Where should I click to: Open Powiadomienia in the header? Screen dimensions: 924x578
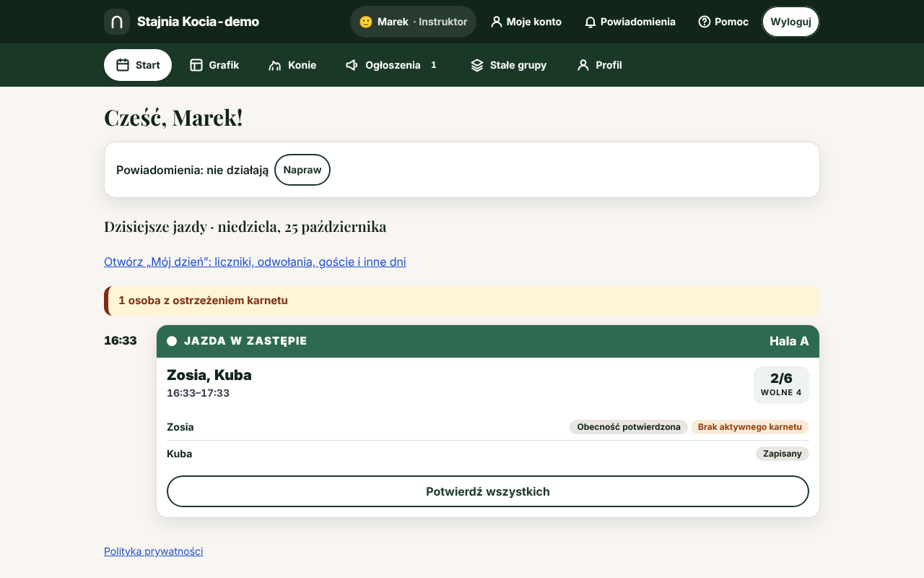630,22
